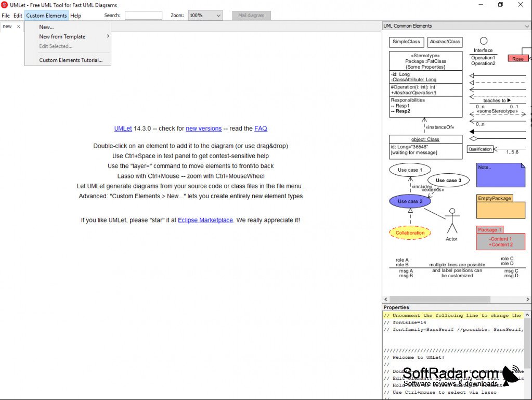
Task: Click the greyed Edit Selected... entry
Action: click(x=68, y=46)
